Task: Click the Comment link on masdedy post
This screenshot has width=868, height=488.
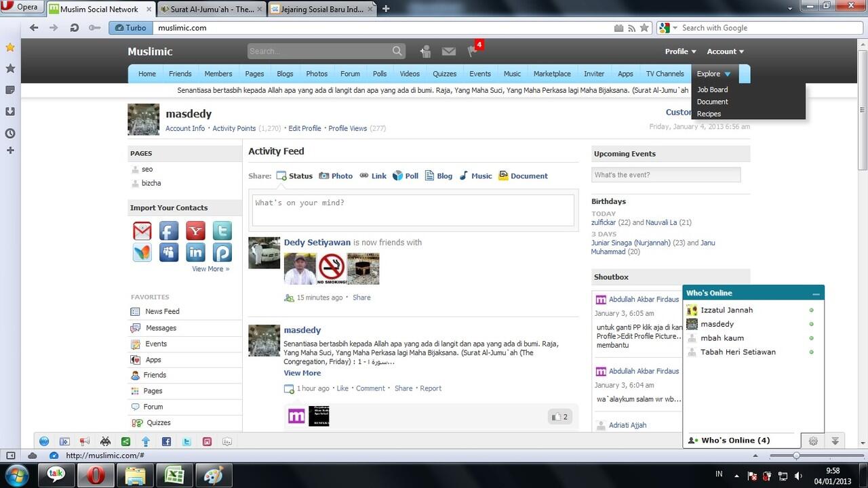Action: [370, 388]
